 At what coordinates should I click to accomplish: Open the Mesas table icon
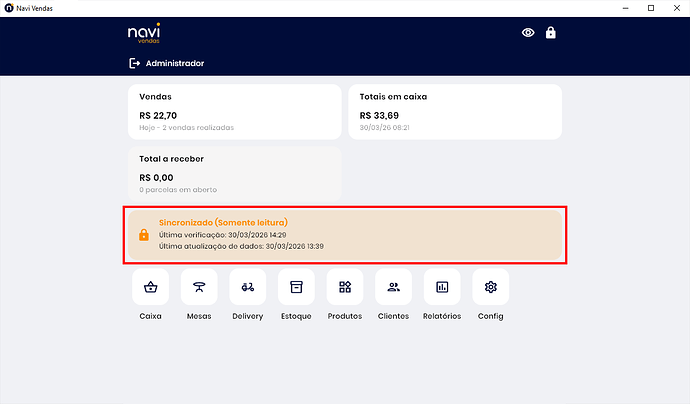click(199, 287)
